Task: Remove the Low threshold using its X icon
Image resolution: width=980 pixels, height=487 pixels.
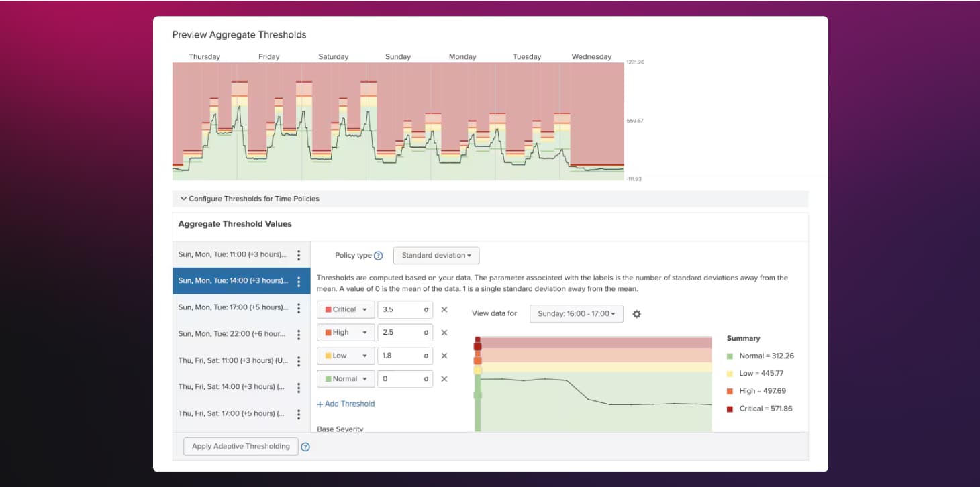Action: (444, 356)
